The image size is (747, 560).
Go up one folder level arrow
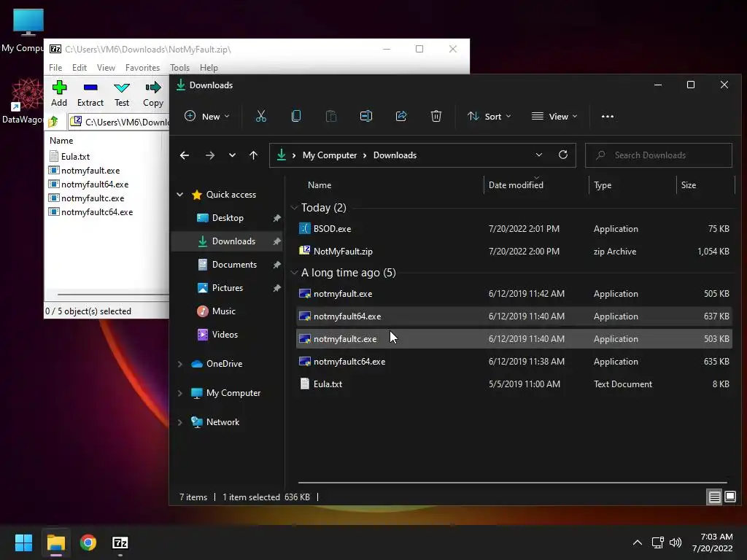(x=253, y=155)
